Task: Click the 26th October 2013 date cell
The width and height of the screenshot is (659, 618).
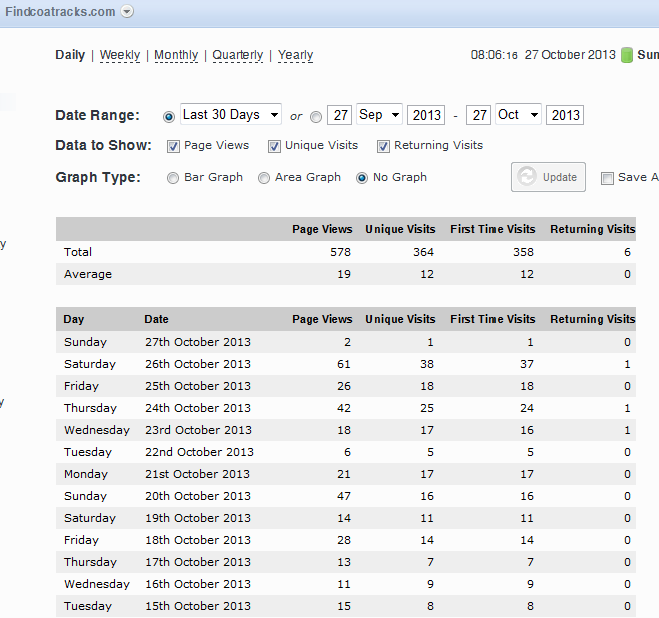Action: point(198,364)
